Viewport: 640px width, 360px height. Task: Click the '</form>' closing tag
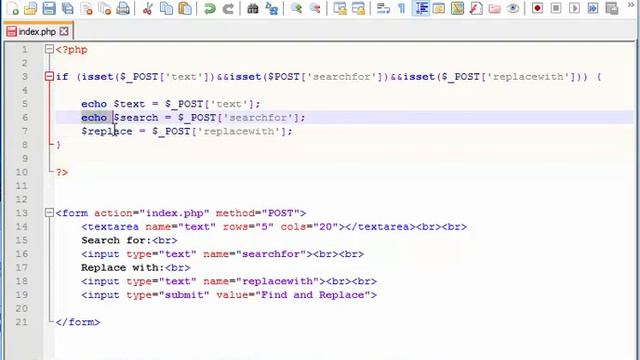tap(78, 322)
